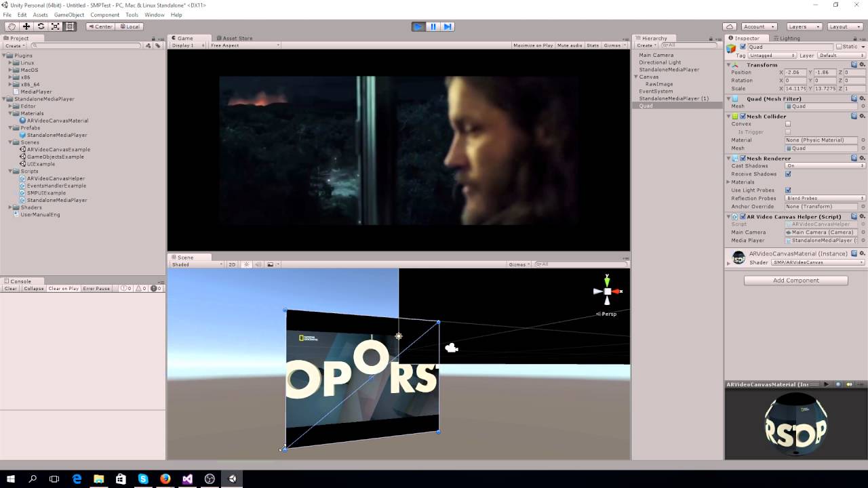
Task: Enable the Convex checkbox
Action: [x=788, y=124]
